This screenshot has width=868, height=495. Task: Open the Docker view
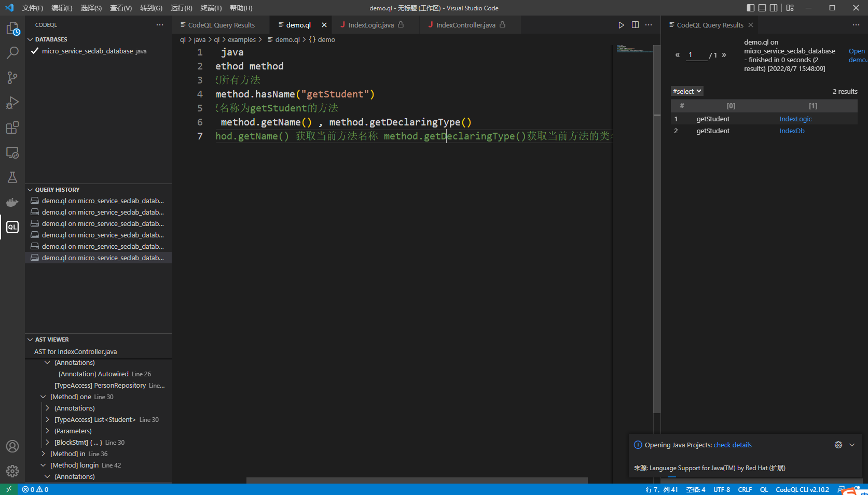click(12, 202)
